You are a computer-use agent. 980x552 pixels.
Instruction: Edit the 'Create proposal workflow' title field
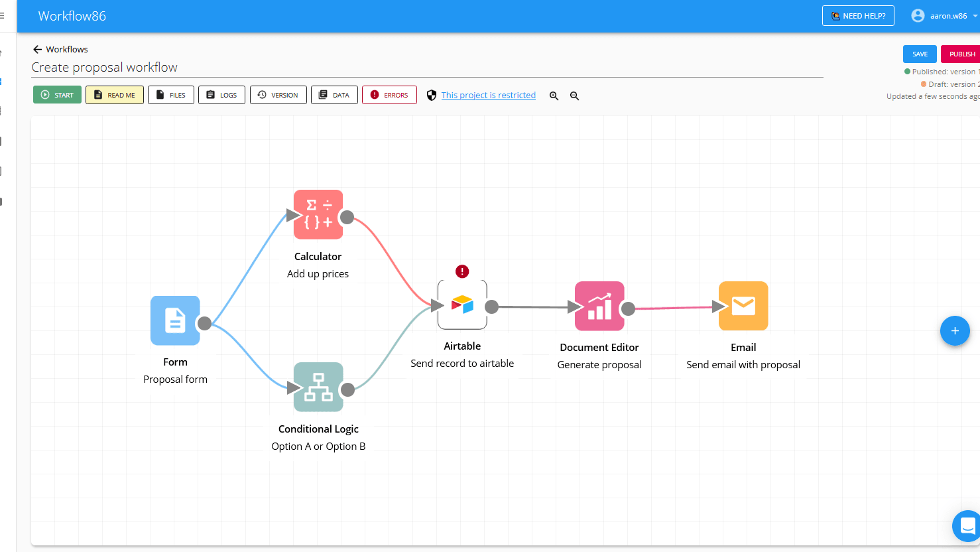click(427, 67)
